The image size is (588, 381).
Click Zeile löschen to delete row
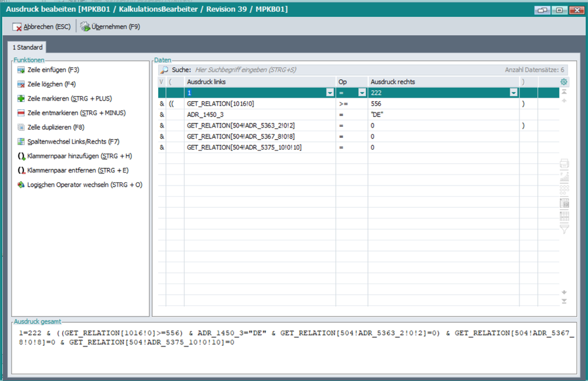tap(51, 84)
